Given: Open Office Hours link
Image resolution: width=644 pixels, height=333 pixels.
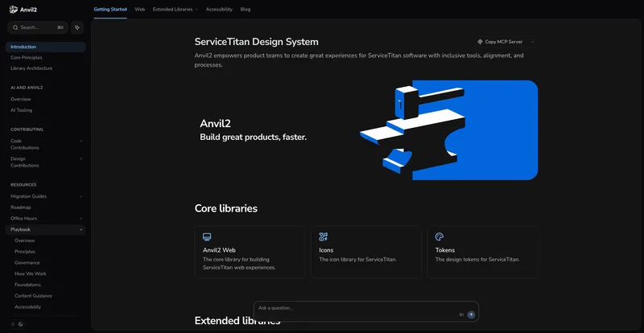Looking at the screenshot, I should click(24, 219).
